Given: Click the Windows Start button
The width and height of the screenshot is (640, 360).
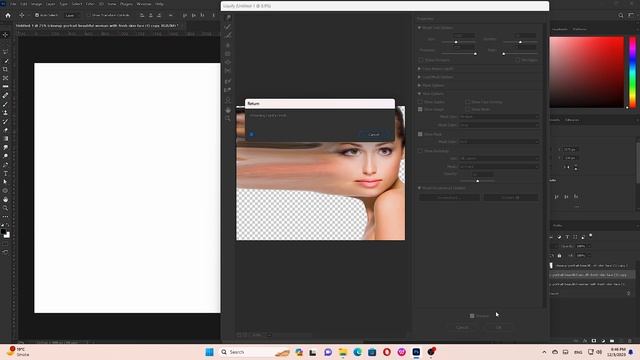Looking at the screenshot, I should point(209,352).
